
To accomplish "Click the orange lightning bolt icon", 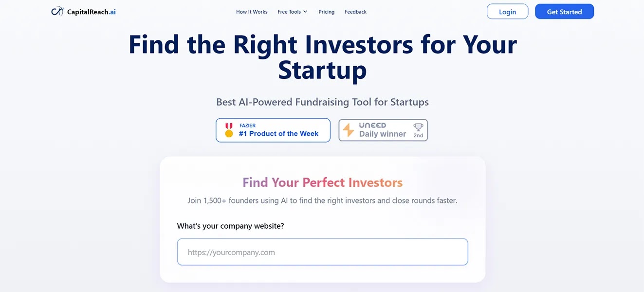I will pyautogui.click(x=348, y=129).
